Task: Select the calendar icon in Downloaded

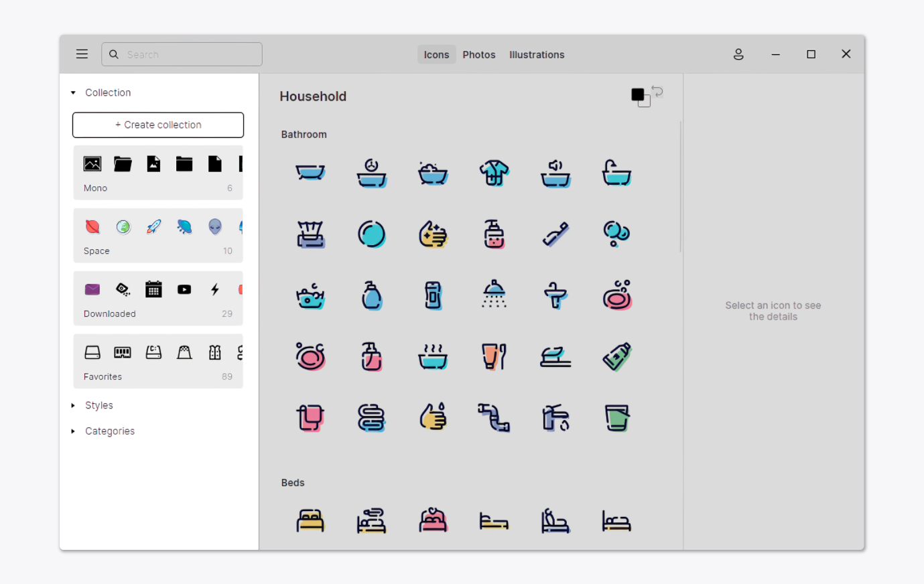Action: point(153,289)
